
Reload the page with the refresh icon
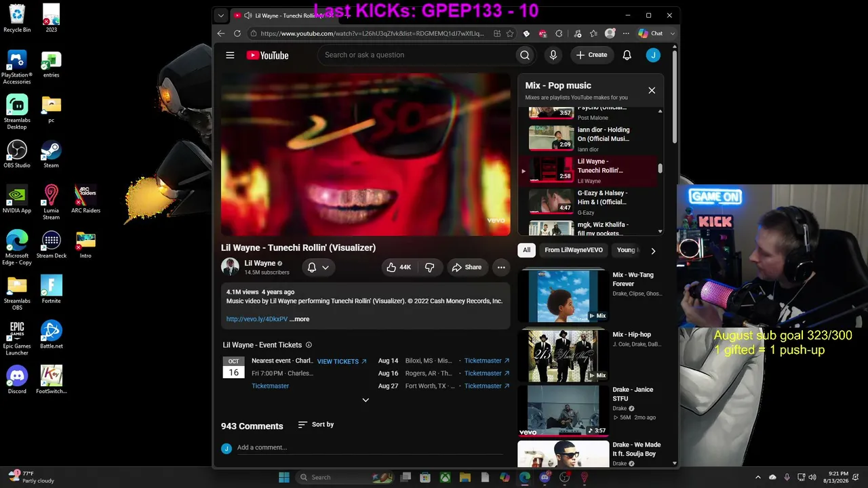coord(237,33)
